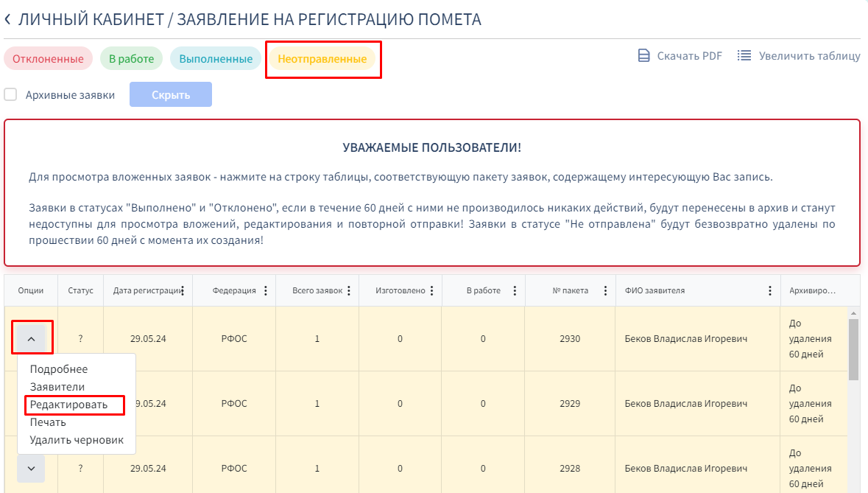This screenshot has height=493, width=868.
Task: Click the back arrow beside the page title
Action: [8, 20]
